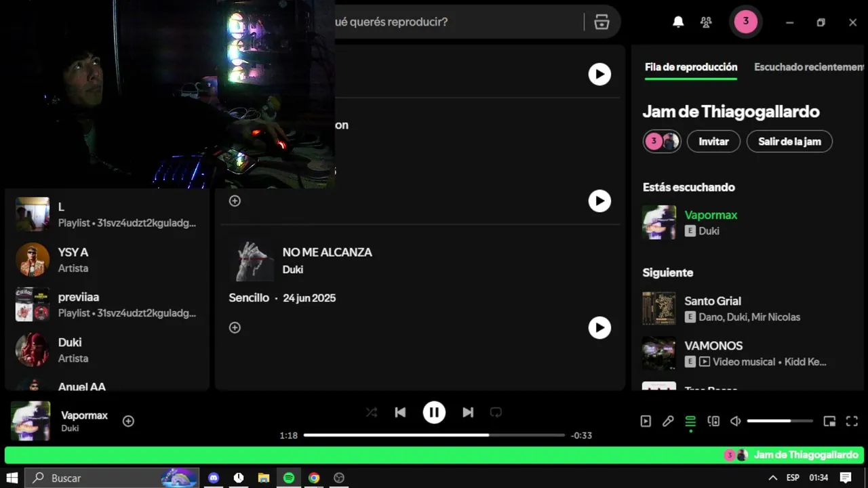Open the pink profile avatar menu
Image resolution: width=868 pixels, height=488 pixels.
[x=745, y=22]
